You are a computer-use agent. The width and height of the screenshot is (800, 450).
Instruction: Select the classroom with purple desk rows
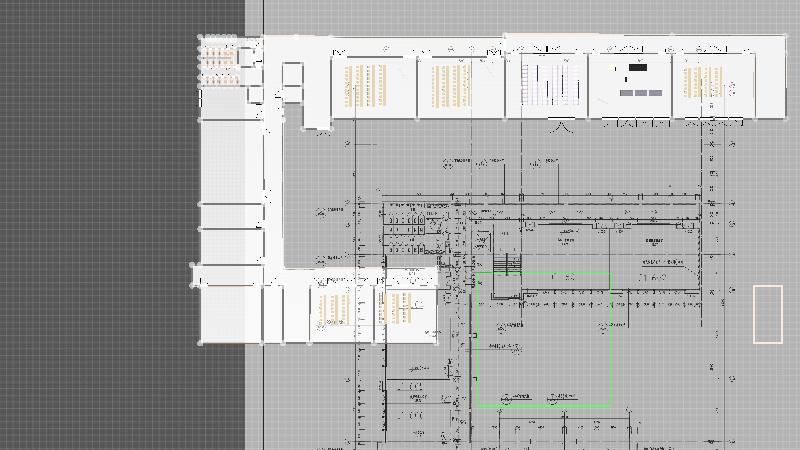(551, 84)
